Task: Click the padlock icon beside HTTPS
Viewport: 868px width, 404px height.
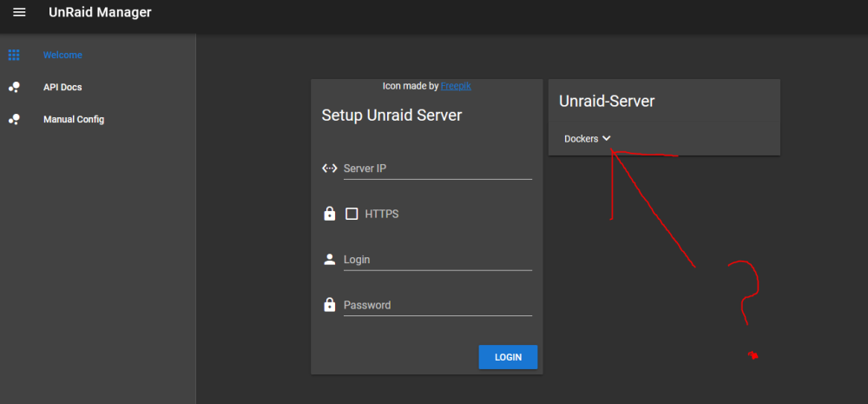Action: pos(329,214)
